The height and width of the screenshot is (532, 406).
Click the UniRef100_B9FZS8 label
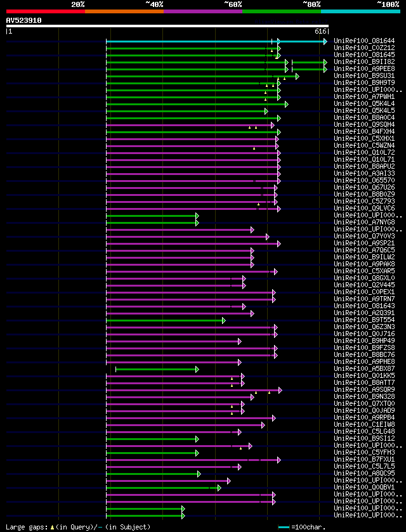pyautogui.click(x=364, y=347)
